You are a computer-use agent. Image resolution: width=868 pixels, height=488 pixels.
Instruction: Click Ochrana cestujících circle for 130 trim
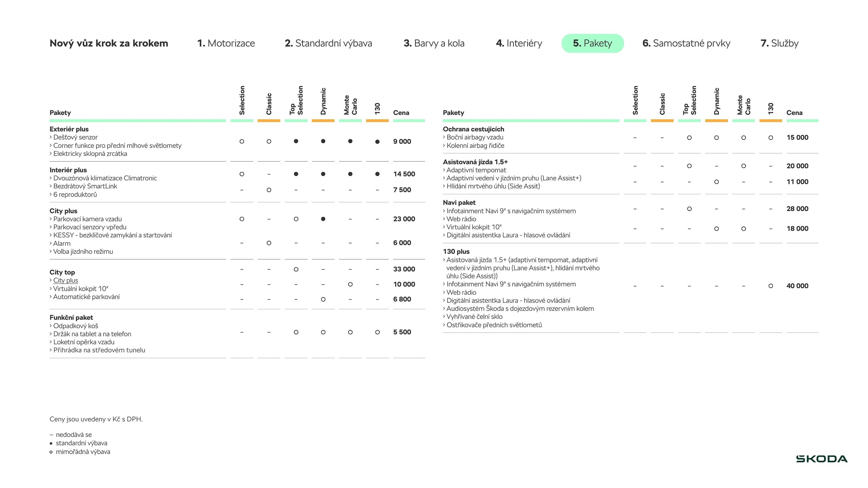point(771,138)
